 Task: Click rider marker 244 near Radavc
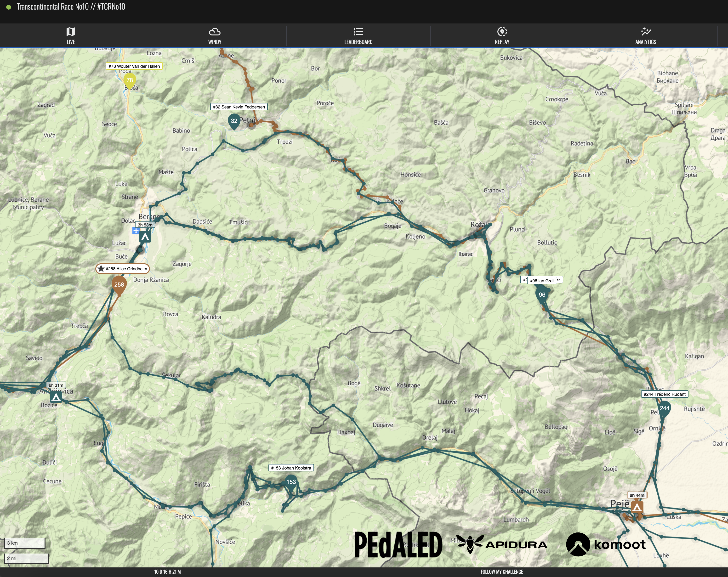[x=664, y=409]
